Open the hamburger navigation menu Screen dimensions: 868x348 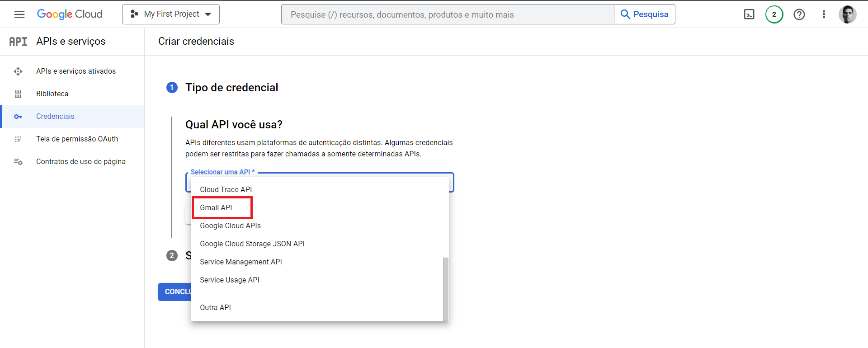pyautogui.click(x=19, y=14)
